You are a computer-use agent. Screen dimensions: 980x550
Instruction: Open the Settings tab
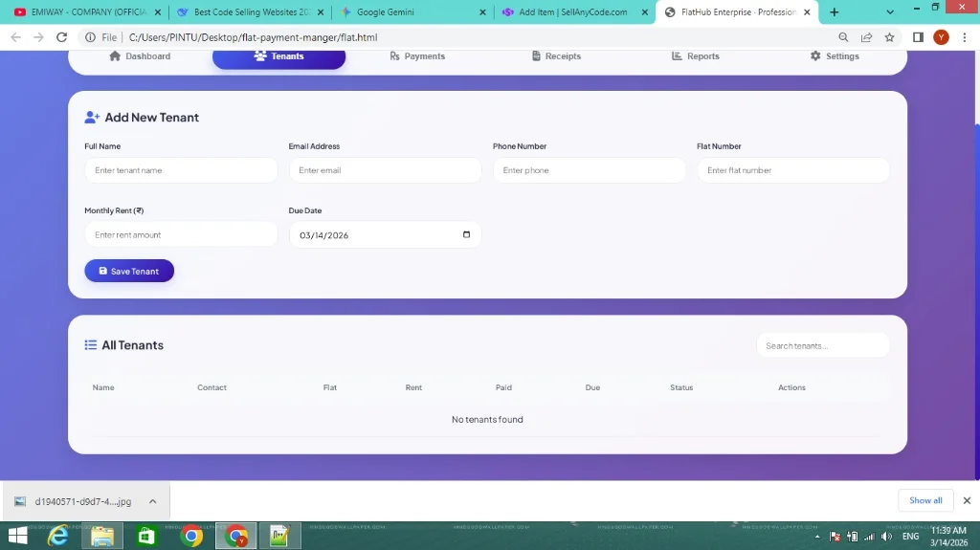[x=834, y=56]
